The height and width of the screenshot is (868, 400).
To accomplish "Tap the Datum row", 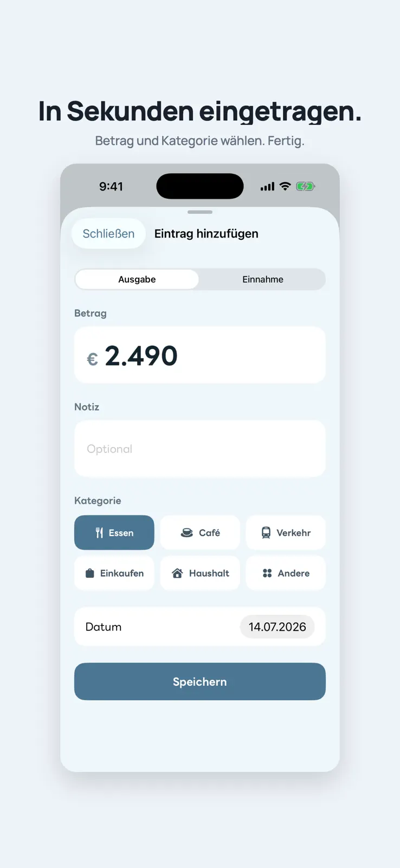I will (x=200, y=627).
